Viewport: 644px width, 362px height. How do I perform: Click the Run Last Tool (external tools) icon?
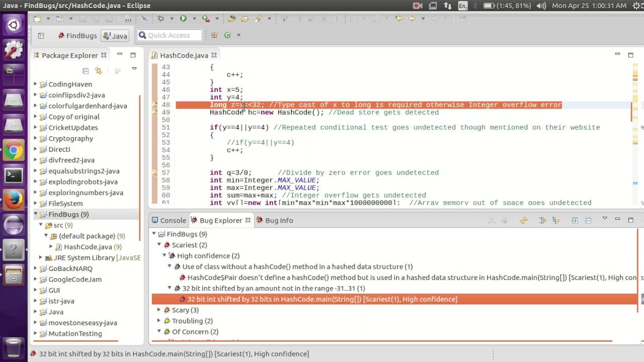206,19
